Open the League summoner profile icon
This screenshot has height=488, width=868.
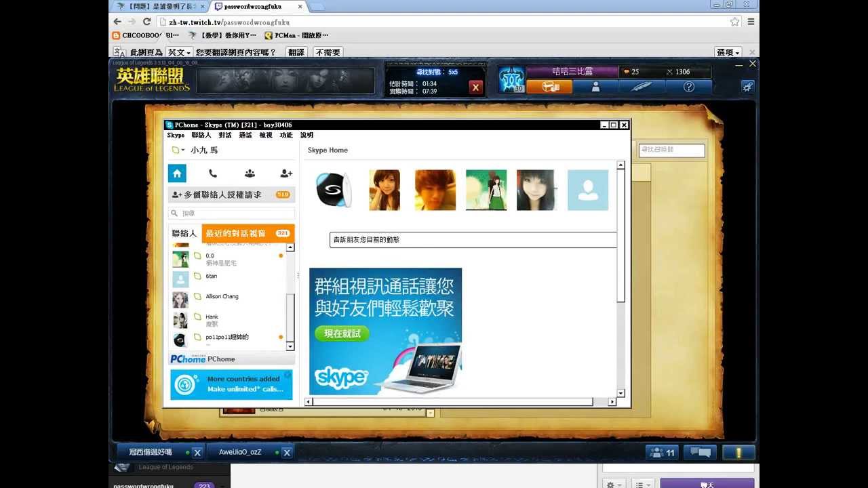coord(595,87)
